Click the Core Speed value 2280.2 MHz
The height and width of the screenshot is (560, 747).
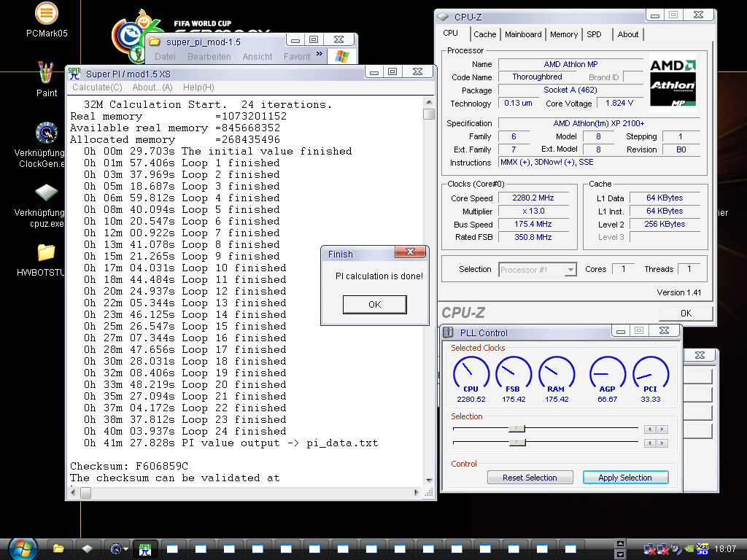(x=533, y=198)
